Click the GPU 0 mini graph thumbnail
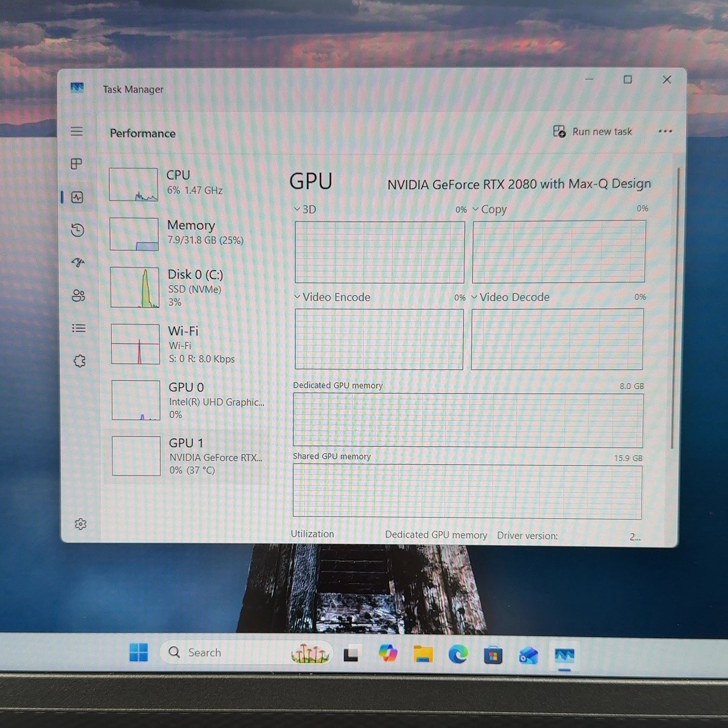Viewport: 728px width, 728px height. 136,400
